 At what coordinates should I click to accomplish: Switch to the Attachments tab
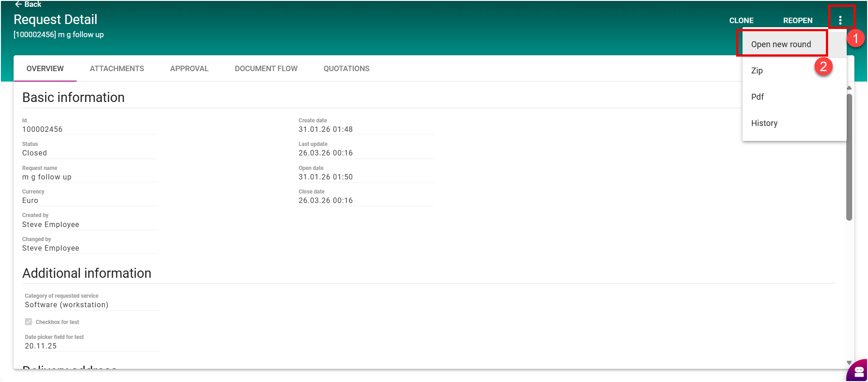117,68
